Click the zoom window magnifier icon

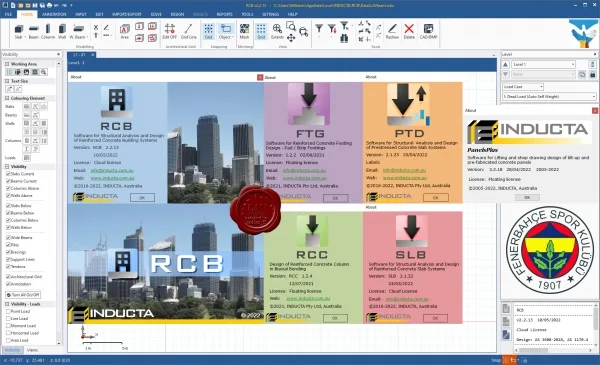[x=291, y=26]
